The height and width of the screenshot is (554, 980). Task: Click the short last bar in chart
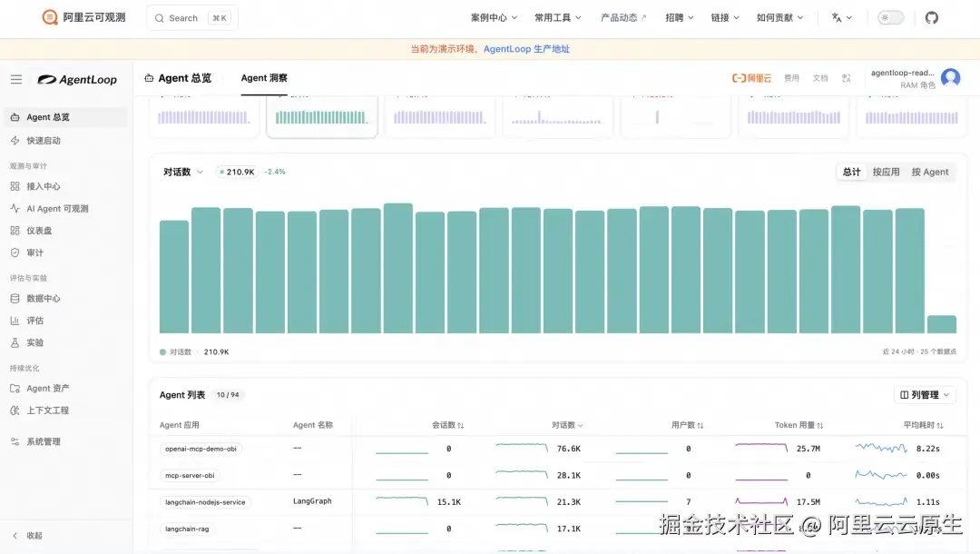941,324
